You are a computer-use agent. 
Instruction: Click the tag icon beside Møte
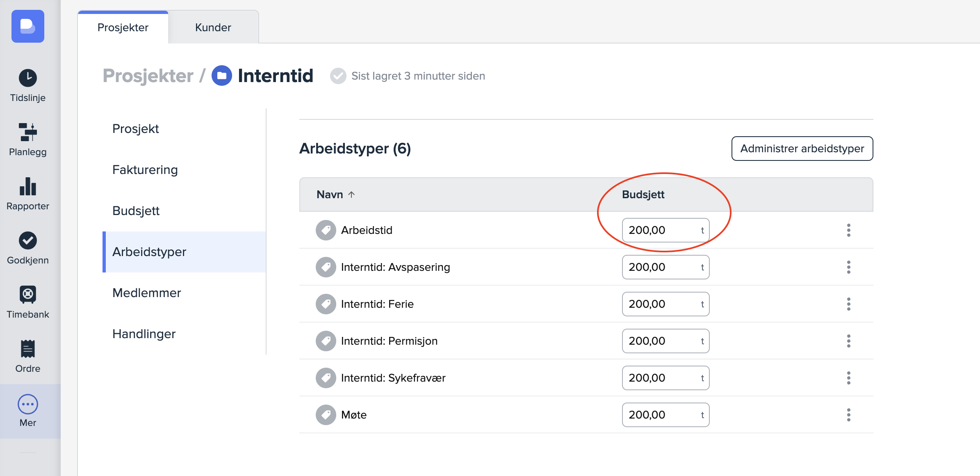click(x=326, y=415)
